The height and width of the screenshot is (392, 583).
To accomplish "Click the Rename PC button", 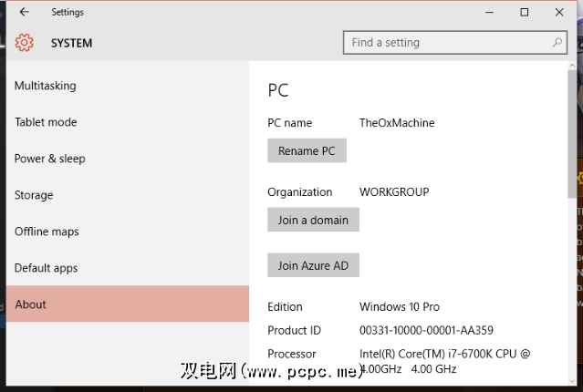I will (x=307, y=150).
